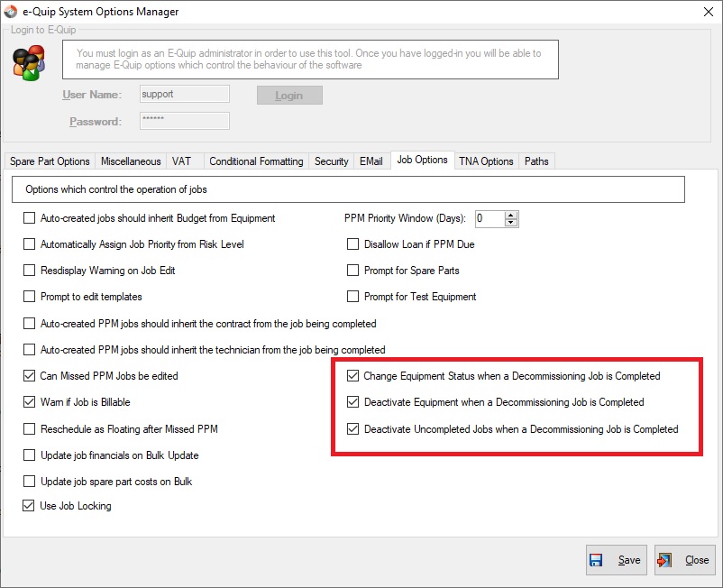Click the "Login to E-Quip" group heading
The image size is (723, 588).
pos(43,30)
